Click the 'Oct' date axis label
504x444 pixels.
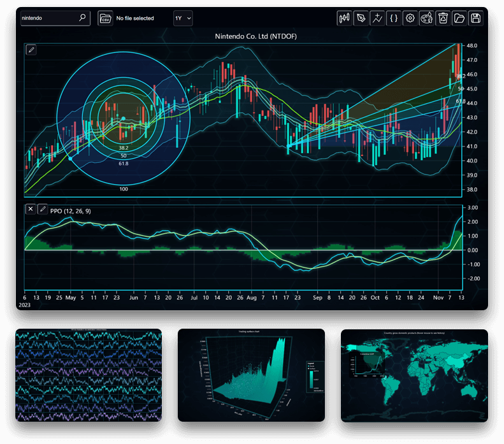[x=375, y=298]
